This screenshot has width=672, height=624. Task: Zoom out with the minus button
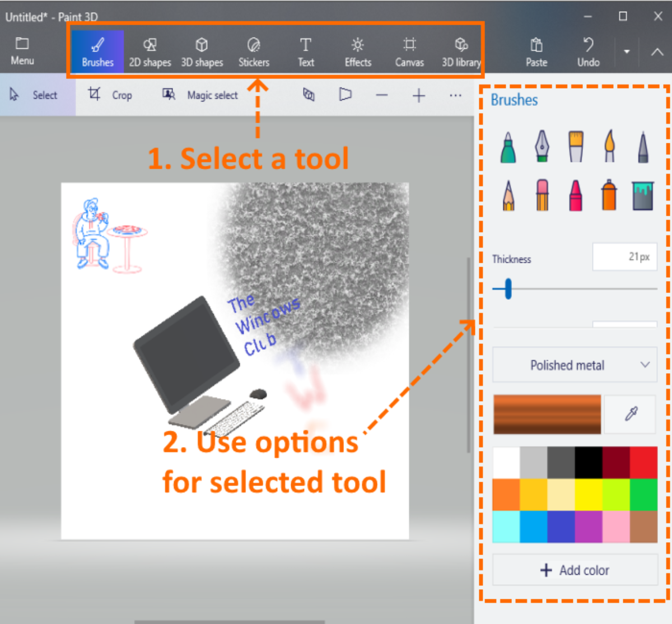[382, 95]
